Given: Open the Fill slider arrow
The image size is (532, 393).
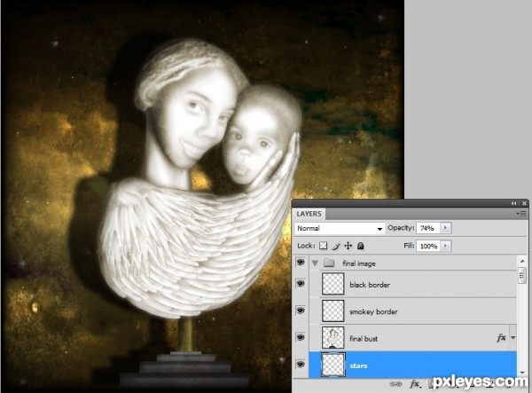Looking at the screenshot, I should [x=445, y=246].
